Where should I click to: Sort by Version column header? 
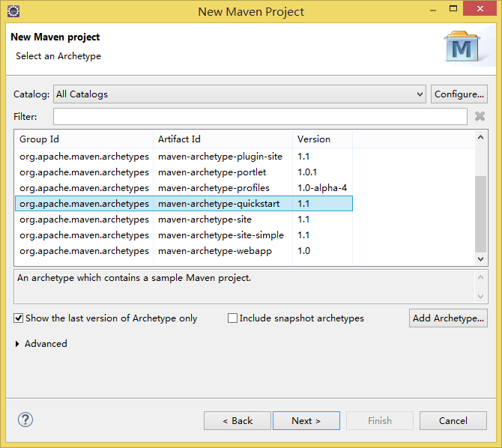coord(322,139)
